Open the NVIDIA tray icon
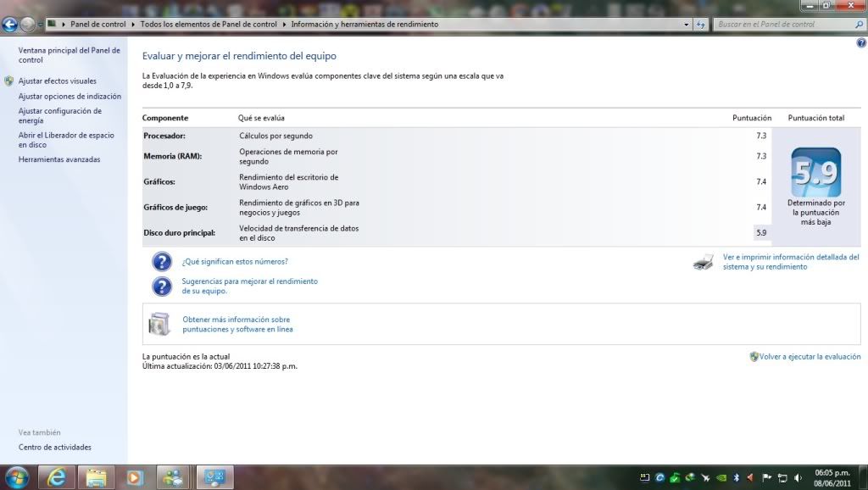 click(x=721, y=478)
